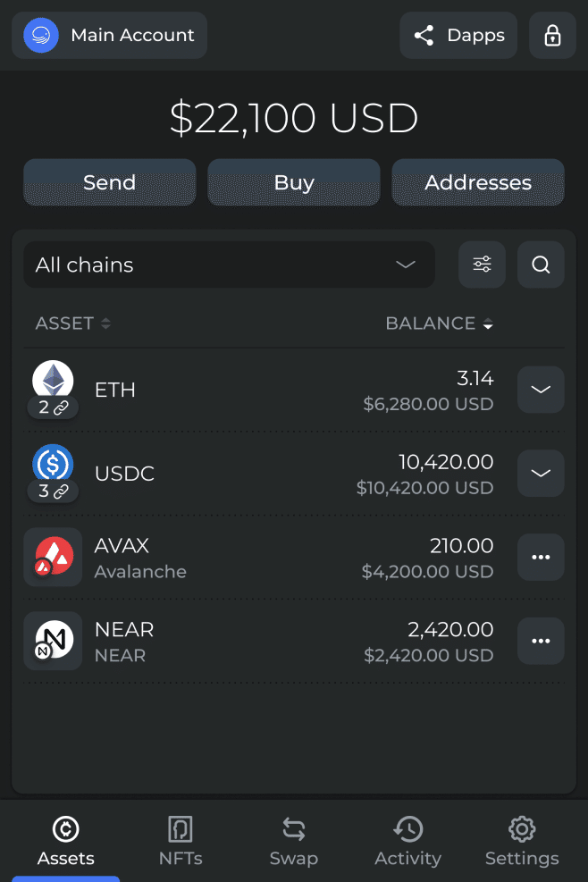This screenshot has width=588, height=882.
Task: Expand the USDC asset row chevron
Action: tap(541, 474)
